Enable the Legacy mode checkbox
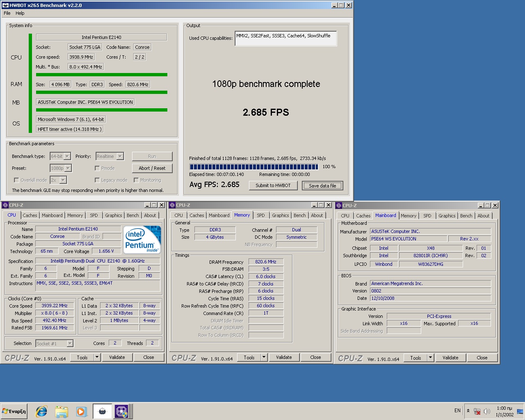This screenshot has height=420, width=525. (97, 180)
